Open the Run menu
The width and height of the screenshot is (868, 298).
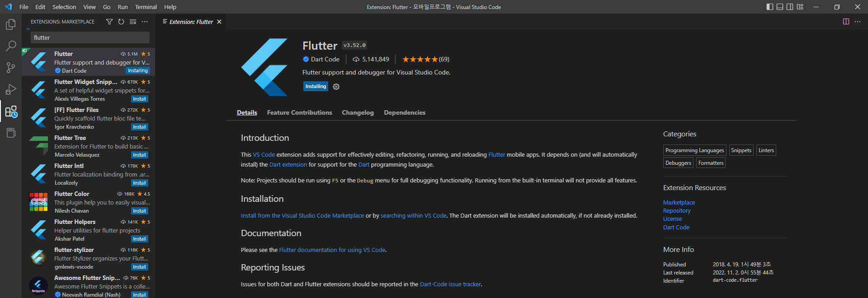click(x=123, y=7)
